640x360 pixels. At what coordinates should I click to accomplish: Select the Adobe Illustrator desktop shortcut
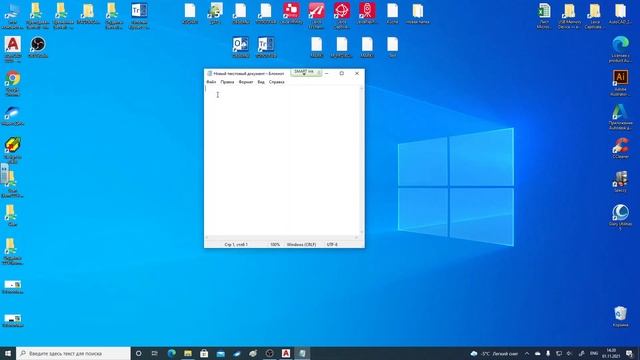coord(620,83)
